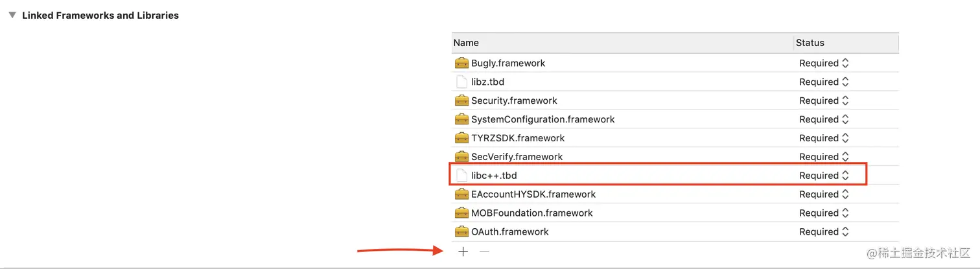
Task: Click the libc++.tbd document icon
Action: coord(461,176)
